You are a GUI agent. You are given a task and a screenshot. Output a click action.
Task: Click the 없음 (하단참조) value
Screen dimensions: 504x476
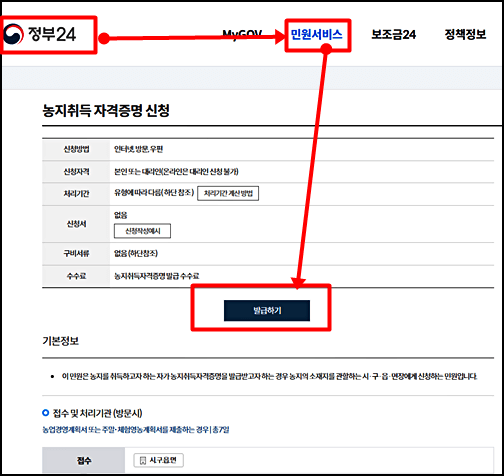click(x=136, y=253)
